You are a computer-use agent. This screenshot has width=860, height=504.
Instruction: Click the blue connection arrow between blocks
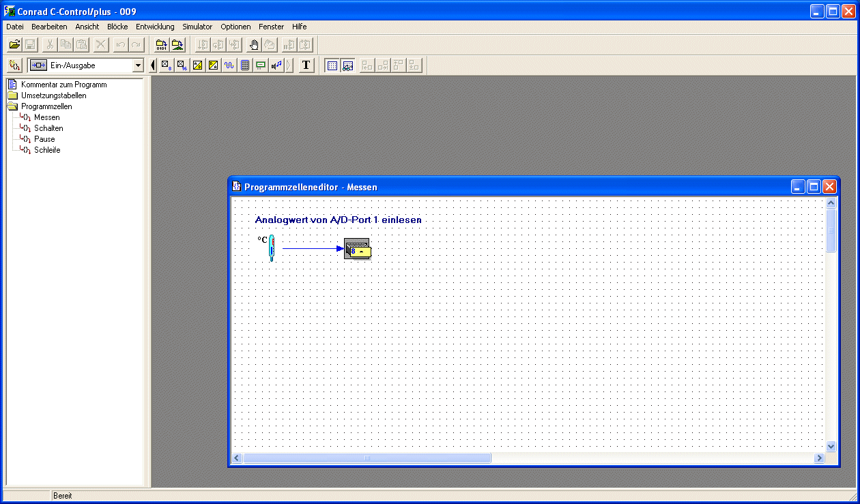(313, 248)
